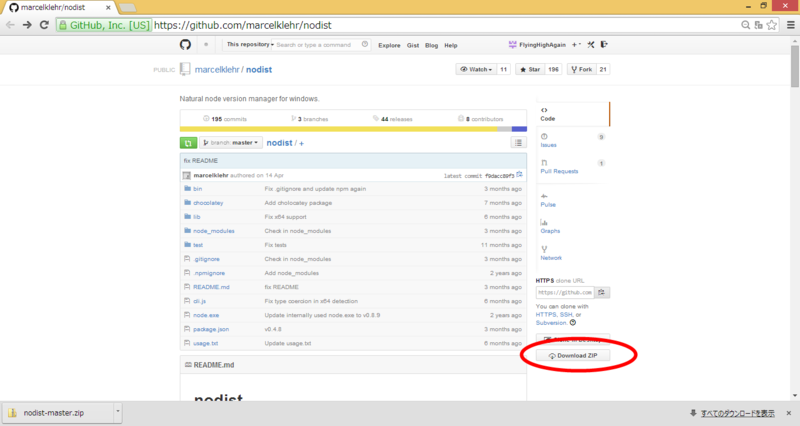The image size is (800, 426).
Task: Bookmark this page with star
Action: point(772,25)
